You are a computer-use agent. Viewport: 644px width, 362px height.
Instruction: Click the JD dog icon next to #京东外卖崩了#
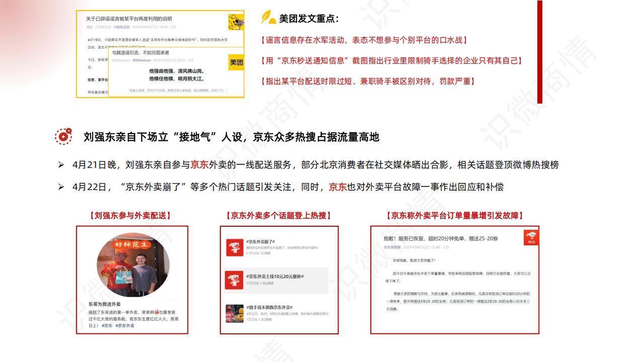click(x=234, y=247)
